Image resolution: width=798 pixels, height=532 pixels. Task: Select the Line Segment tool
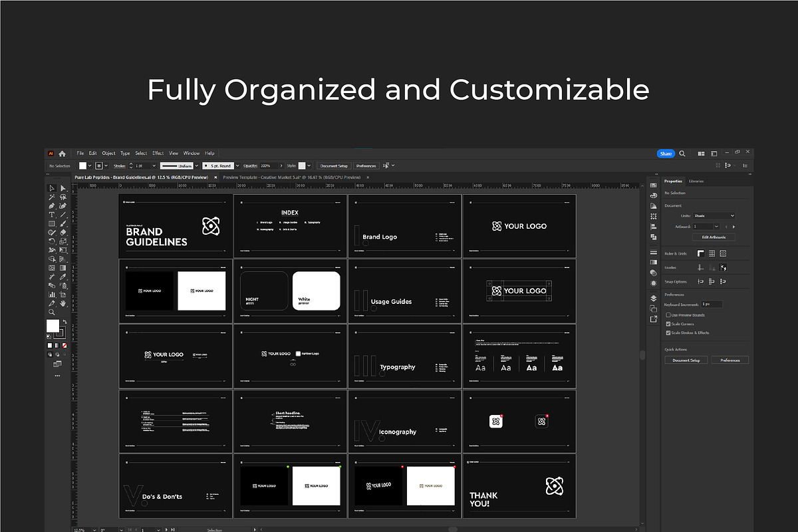[x=63, y=214]
